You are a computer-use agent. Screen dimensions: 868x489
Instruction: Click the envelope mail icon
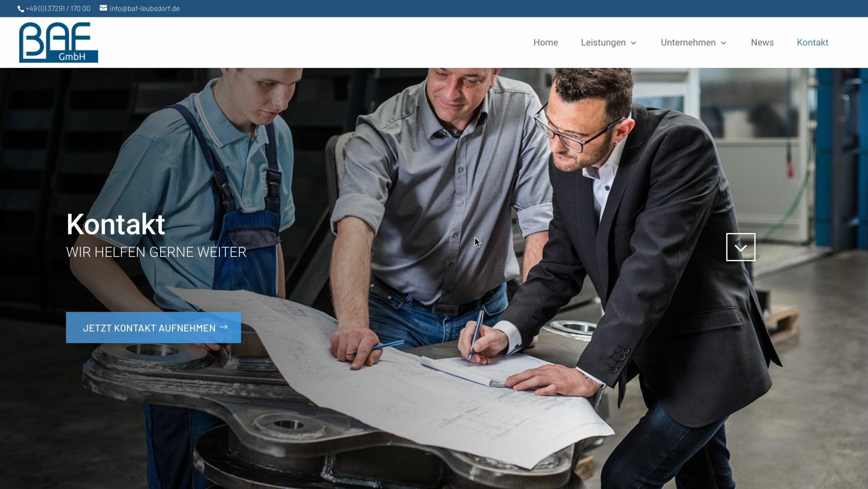103,8
